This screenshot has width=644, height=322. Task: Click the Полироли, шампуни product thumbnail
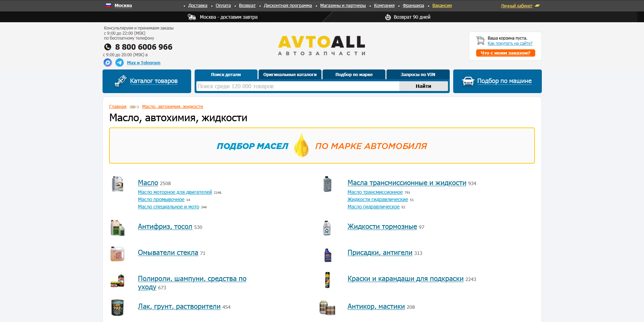[117, 281]
